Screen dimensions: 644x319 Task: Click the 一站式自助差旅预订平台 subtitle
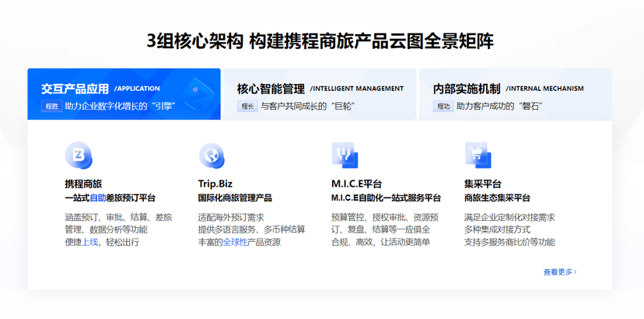point(110,198)
